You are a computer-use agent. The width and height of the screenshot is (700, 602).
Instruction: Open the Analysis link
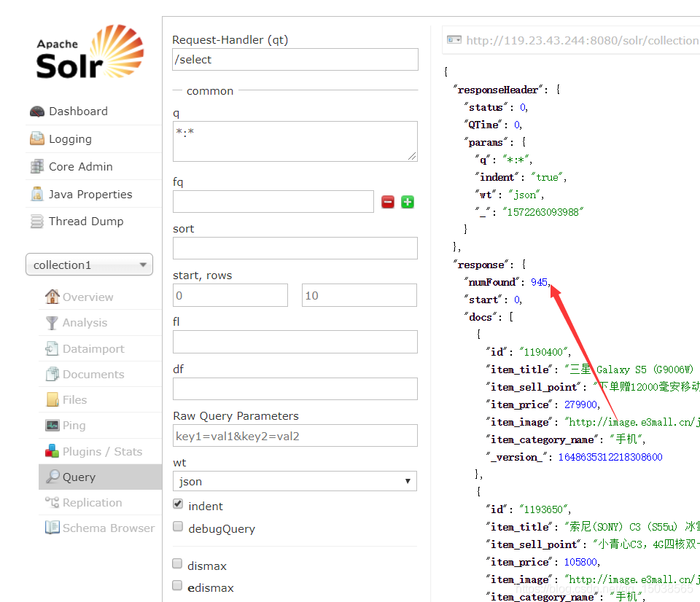tap(85, 323)
